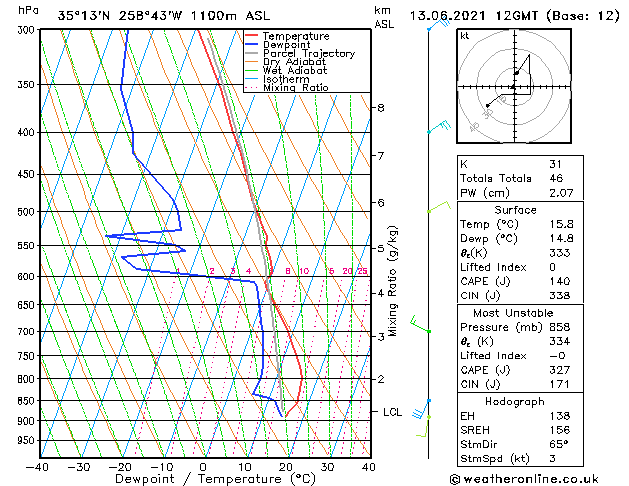629x486 pixels.
Task: Click the wind barb at the 400 hPa level
Action: [438, 126]
